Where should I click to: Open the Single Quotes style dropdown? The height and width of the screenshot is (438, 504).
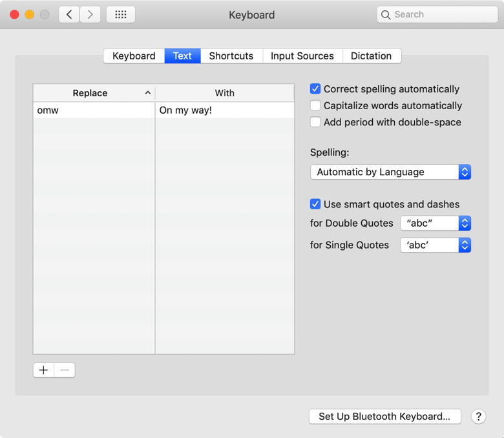[435, 245]
